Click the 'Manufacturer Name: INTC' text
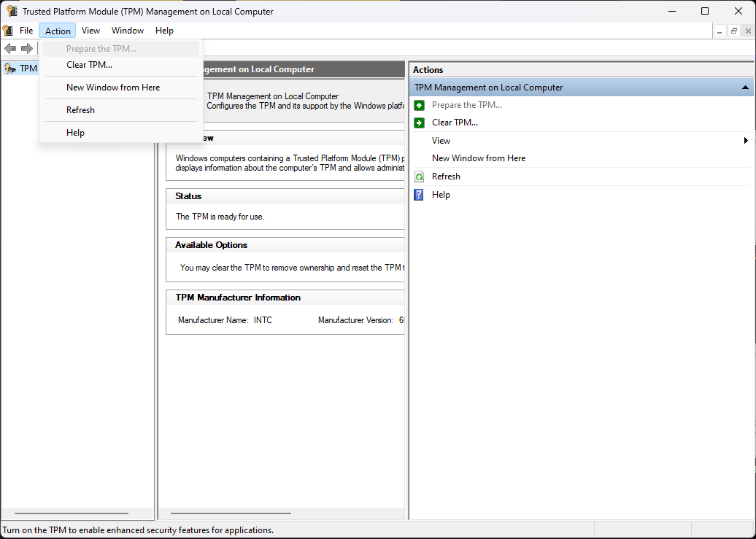The image size is (756, 539). [x=225, y=320]
